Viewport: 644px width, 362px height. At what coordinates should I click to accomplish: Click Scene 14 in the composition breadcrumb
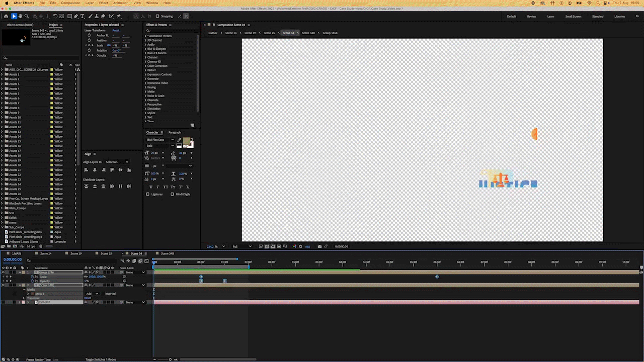(x=231, y=33)
